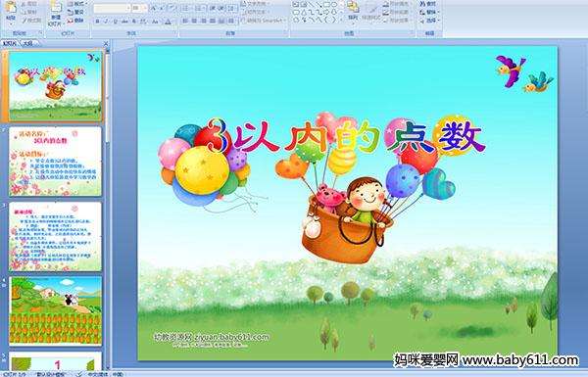Toggle Text Shadow formatting
588x377 pixels.
click(134, 22)
